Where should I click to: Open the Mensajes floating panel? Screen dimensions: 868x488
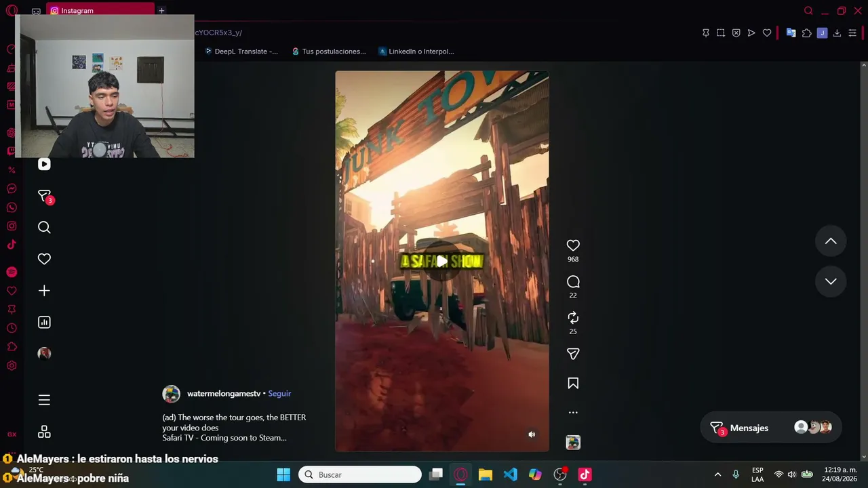tap(771, 428)
